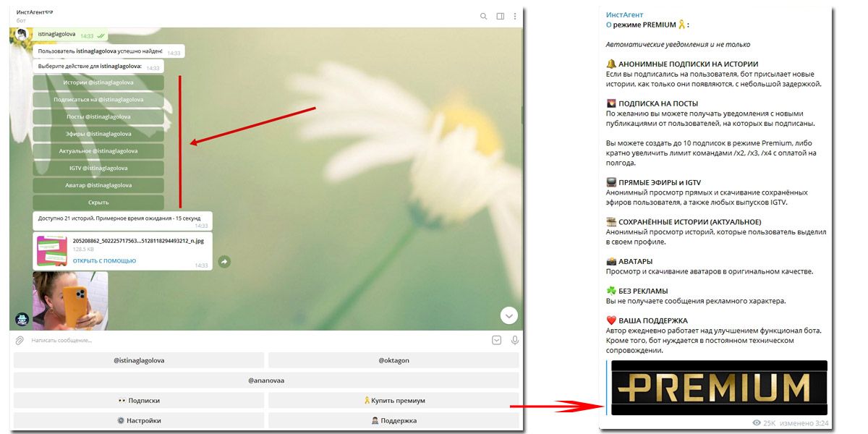
Task: Select Подписаться на @istinaglagolova
Action: coord(98,100)
